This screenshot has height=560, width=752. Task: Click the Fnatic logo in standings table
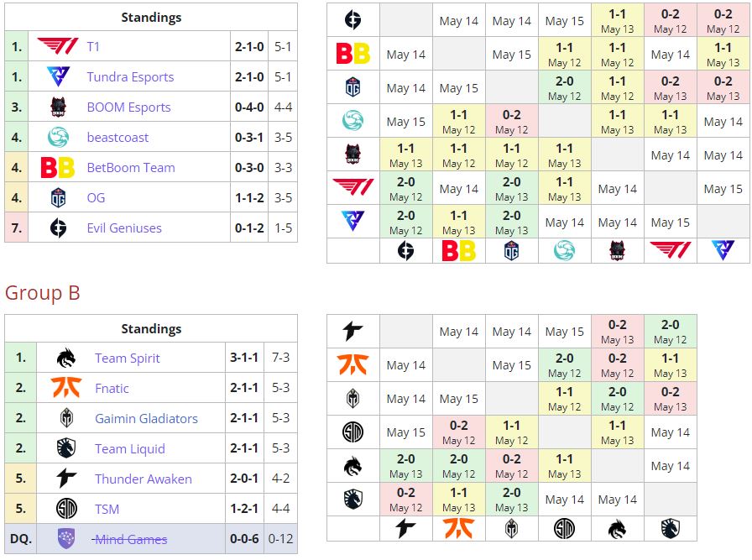(x=66, y=389)
